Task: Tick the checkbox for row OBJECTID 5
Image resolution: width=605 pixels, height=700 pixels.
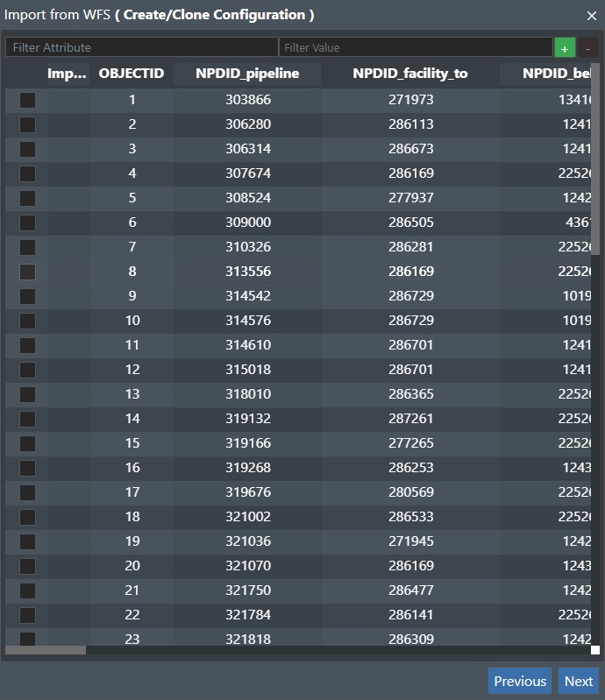Action: coord(28,198)
